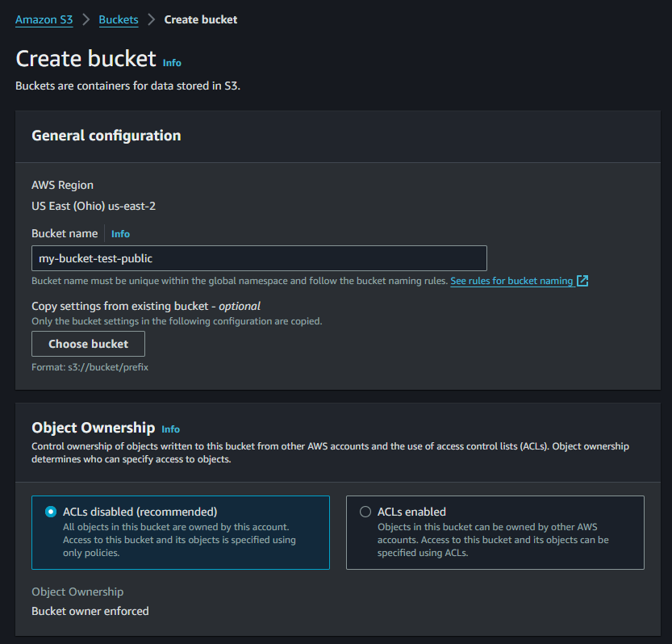Click See rules for bucket naming link

click(x=511, y=281)
